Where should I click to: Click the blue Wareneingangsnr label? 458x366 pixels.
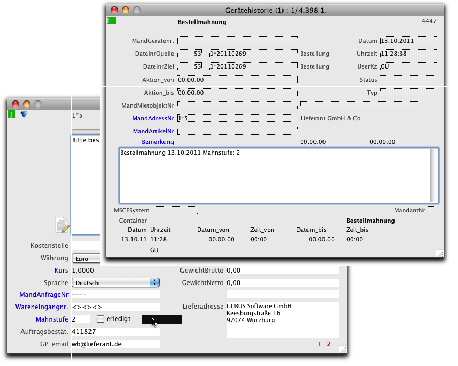click(x=41, y=307)
